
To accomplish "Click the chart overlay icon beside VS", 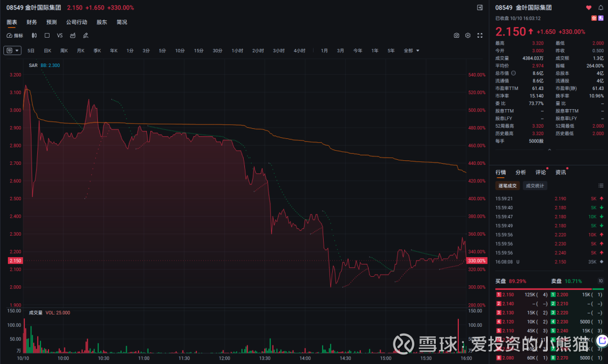I will tap(73, 35).
